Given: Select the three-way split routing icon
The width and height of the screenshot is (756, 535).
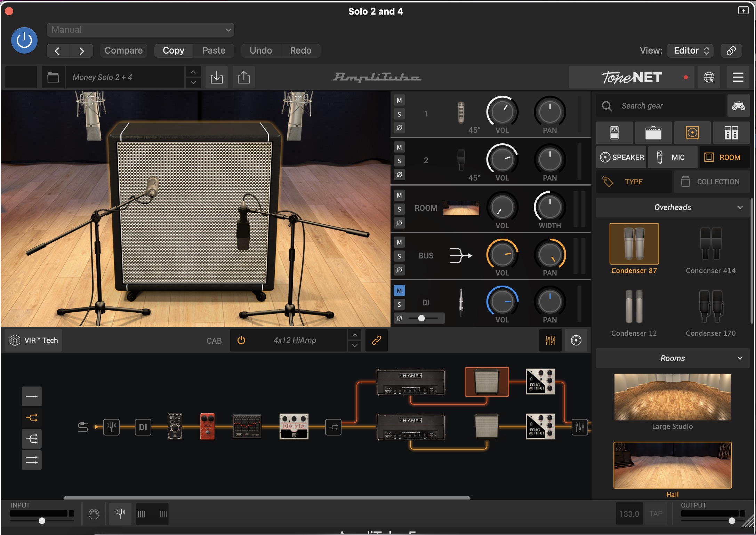Looking at the screenshot, I should [32, 439].
